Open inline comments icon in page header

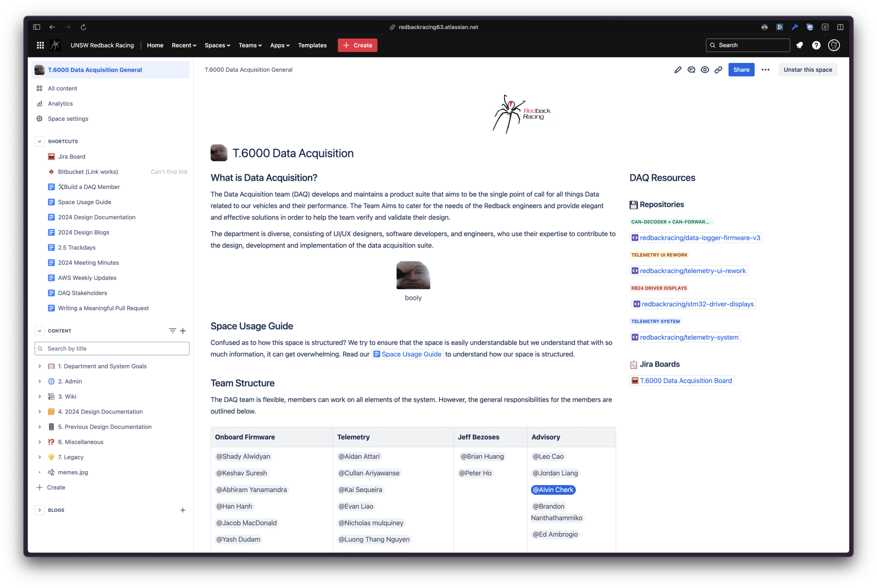tap(691, 70)
